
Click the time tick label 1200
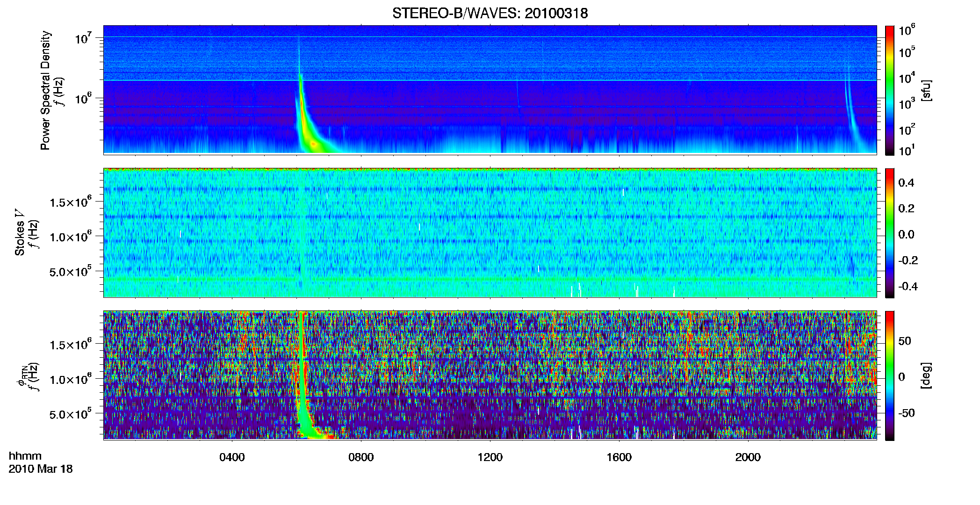coord(490,457)
